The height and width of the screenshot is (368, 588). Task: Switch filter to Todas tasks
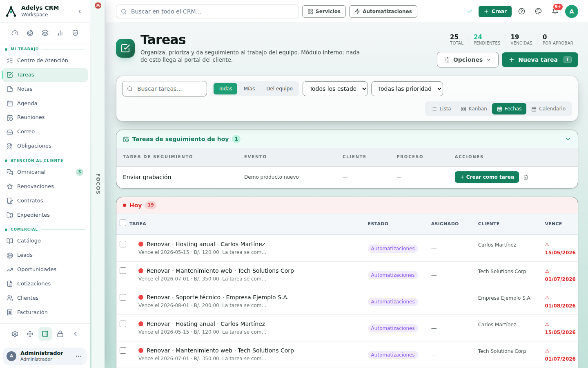[x=225, y=89]
